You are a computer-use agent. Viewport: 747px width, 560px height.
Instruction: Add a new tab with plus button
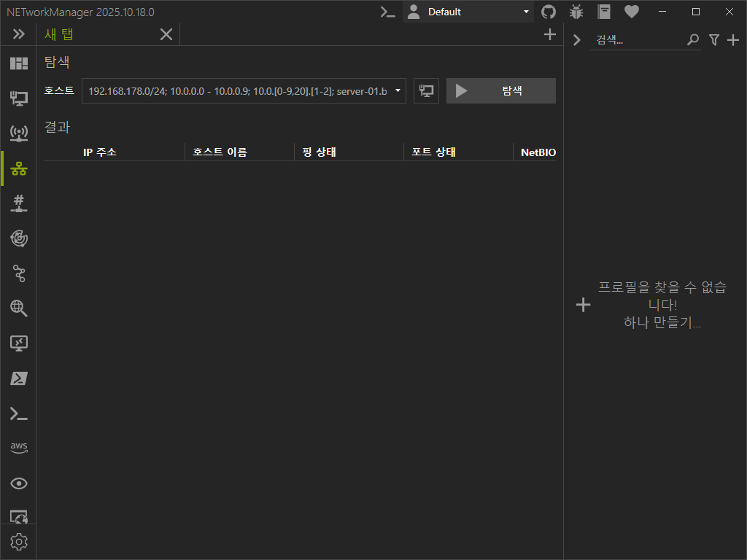pyautogui.click(x=550, y=34)
